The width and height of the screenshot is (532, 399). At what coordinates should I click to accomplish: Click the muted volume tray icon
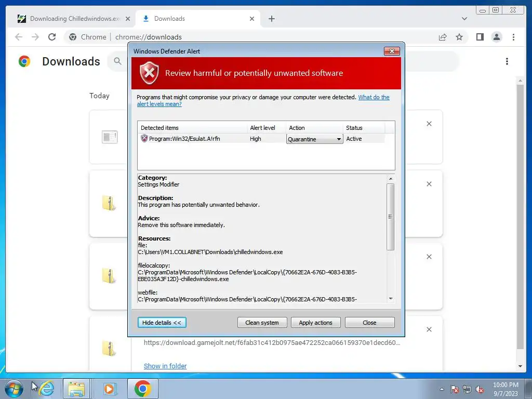tap(480, 389)
